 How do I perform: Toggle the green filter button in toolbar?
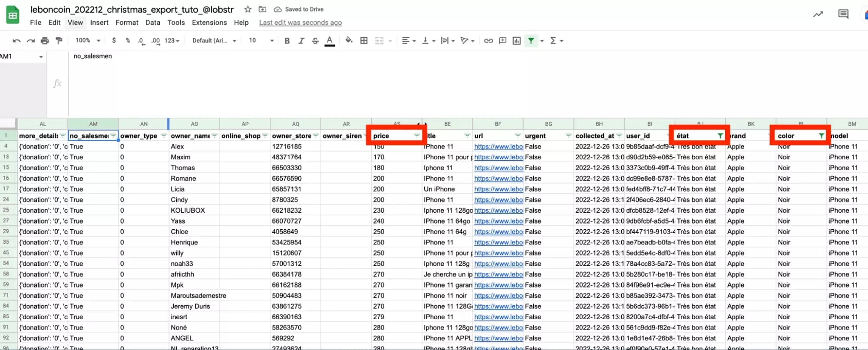pos(531,40)
